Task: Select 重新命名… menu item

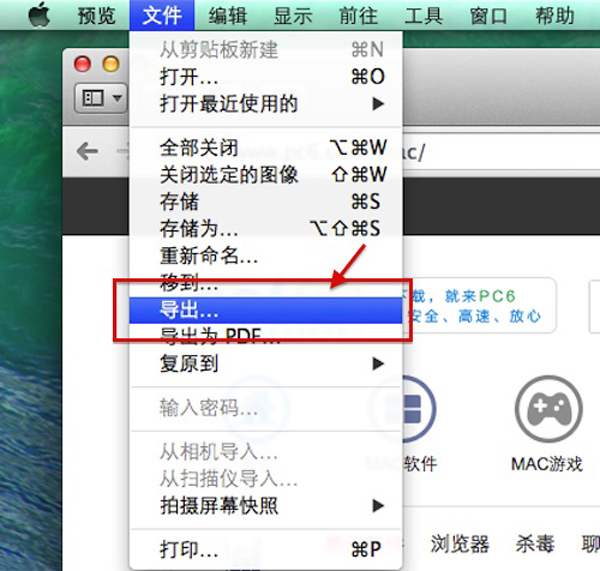Action: pyautogui.click(x=266, y=255)
